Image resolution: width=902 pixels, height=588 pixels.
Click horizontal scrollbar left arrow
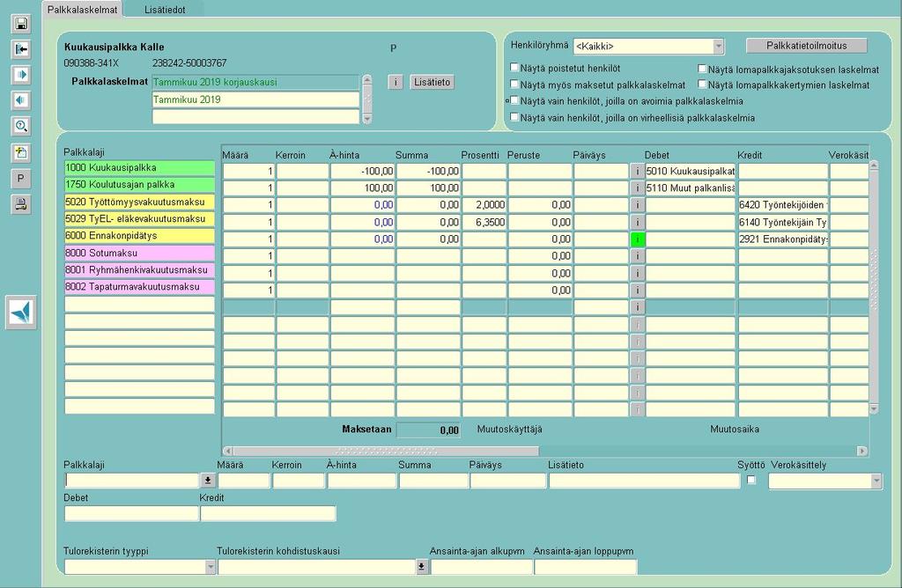click(228, 452)
